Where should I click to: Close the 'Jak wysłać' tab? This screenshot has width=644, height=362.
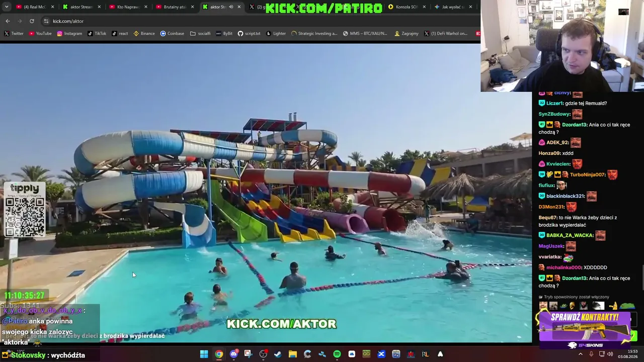point(470,7)
